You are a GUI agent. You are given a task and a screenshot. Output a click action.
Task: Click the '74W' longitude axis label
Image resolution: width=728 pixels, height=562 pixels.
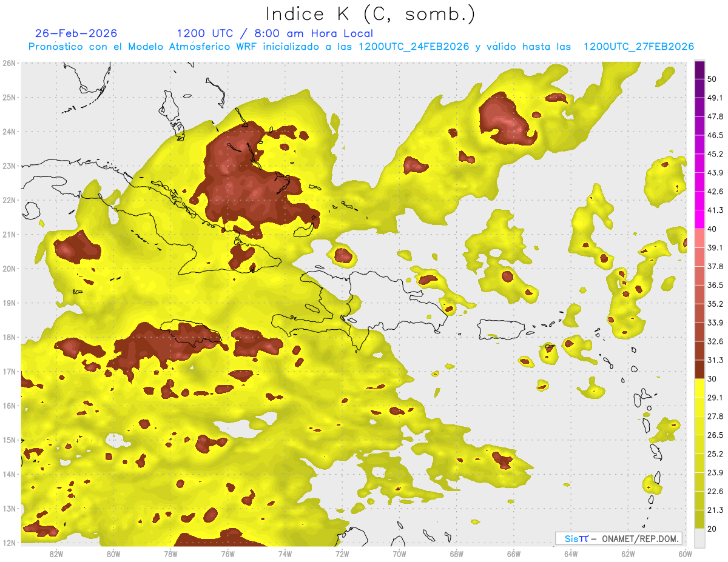tap(285, 554)
